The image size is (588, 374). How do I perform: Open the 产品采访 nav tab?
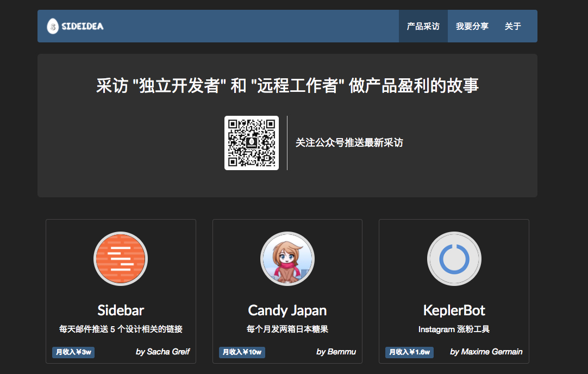pos(423,26)
